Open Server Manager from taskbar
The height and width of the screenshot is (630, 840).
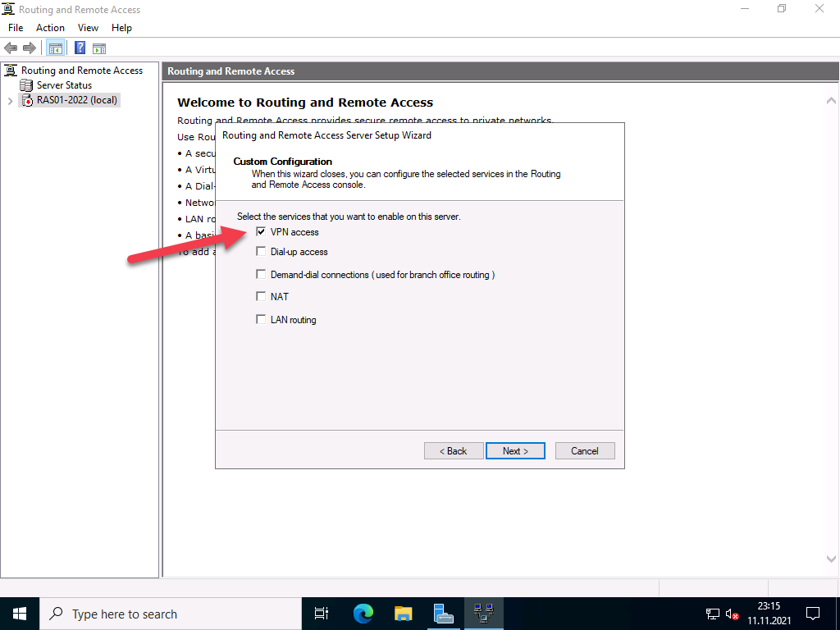[444, 614]
